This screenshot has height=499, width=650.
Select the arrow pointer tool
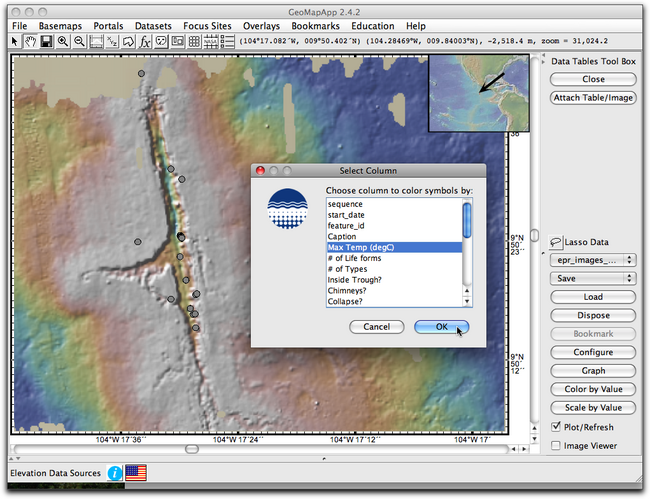point(16,41)
